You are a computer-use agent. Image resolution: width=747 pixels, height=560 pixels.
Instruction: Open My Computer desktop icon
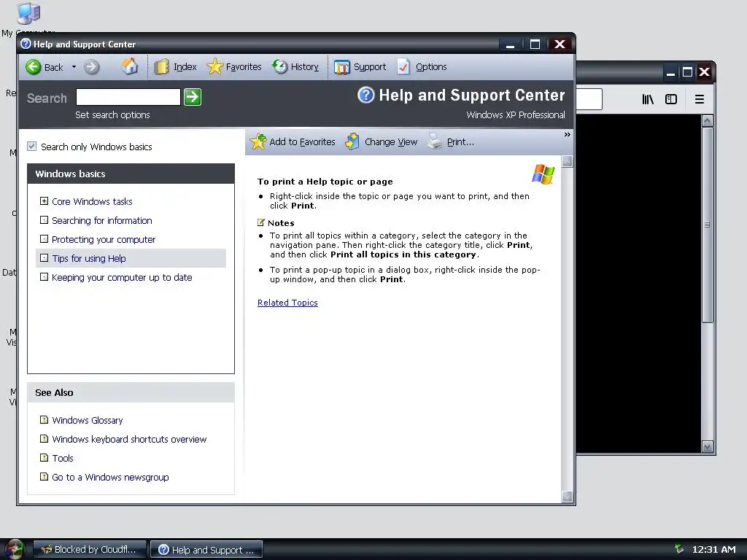(x=28, y=13)
